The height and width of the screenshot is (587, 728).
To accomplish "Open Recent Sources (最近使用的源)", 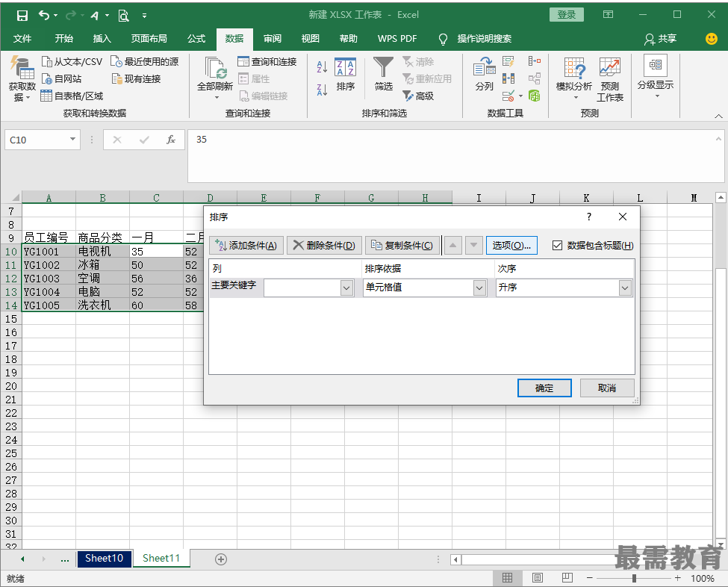I will pyautogui.click(x=144, y=61).
